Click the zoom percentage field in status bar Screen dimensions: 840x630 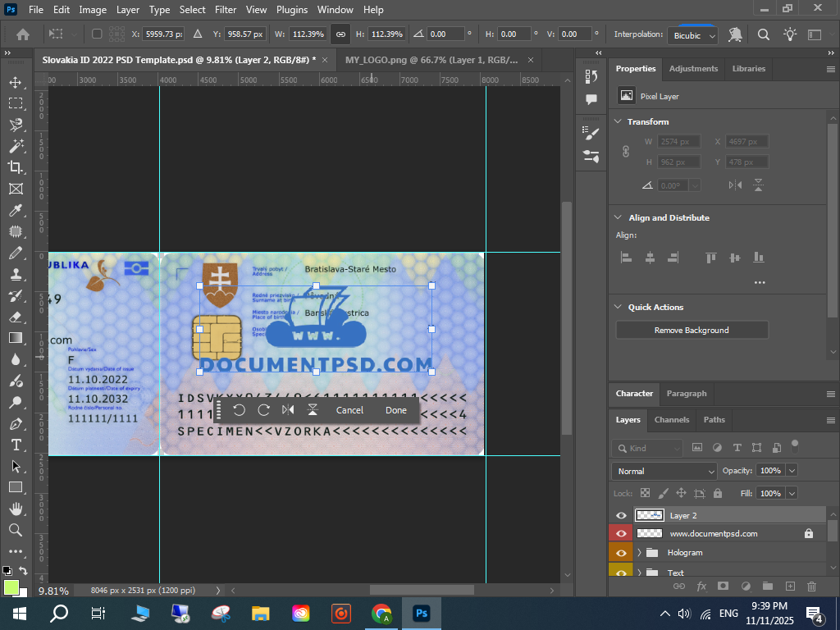pyautogui.click(x=54, y=591)
